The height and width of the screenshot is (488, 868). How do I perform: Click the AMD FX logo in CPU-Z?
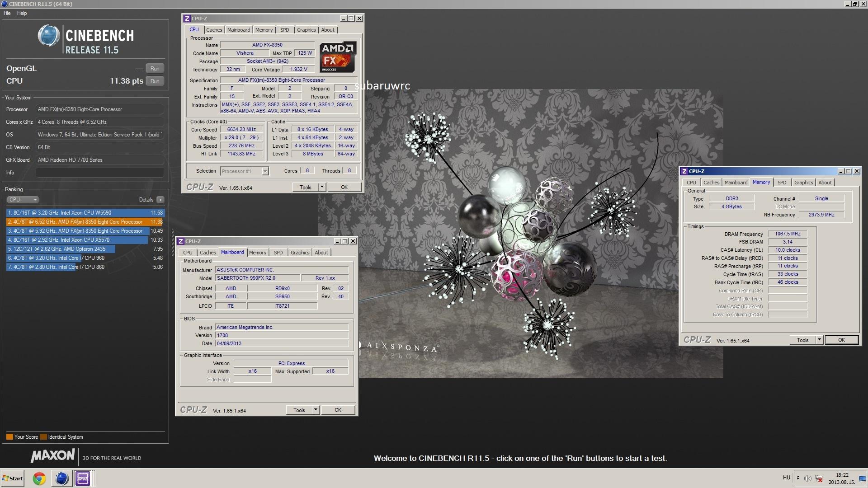(338, 57)
